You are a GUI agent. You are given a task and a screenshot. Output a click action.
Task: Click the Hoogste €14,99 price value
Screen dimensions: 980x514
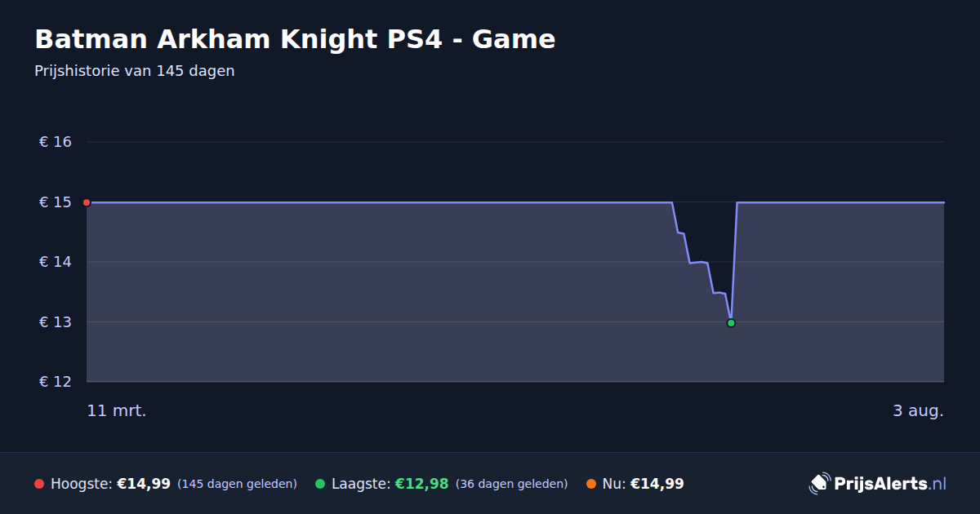(144, 484)
